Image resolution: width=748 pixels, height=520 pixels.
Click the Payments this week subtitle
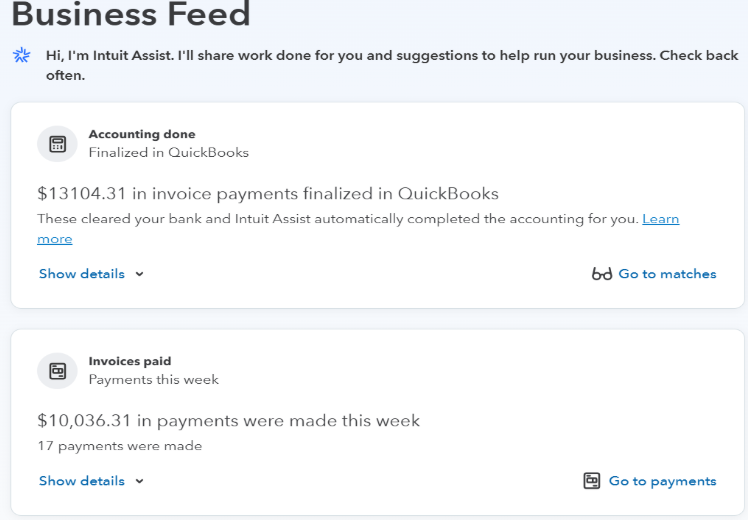[x=154, y=380]
